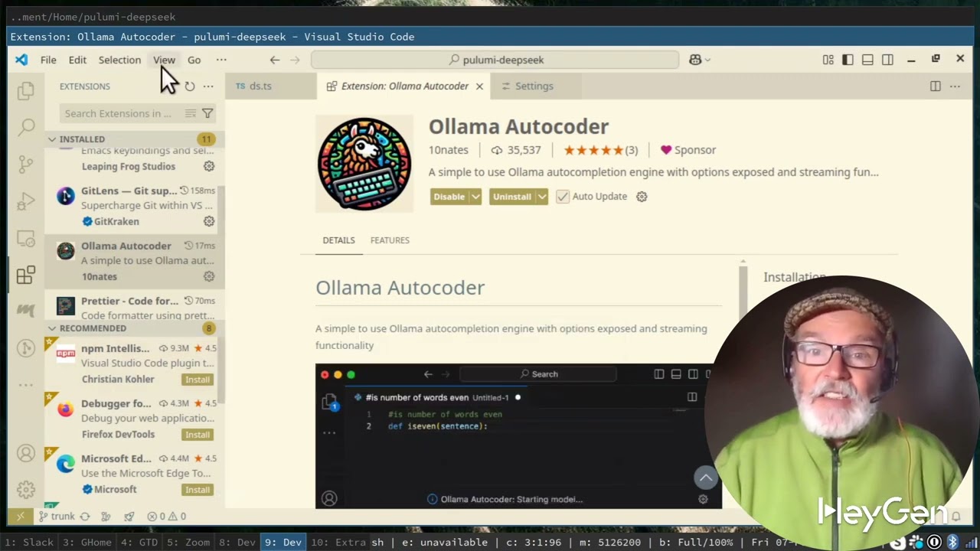The width and height of the screenshot is (980, 551).
Task: Click the Disable extension button
Action: (x=449, y=197)
